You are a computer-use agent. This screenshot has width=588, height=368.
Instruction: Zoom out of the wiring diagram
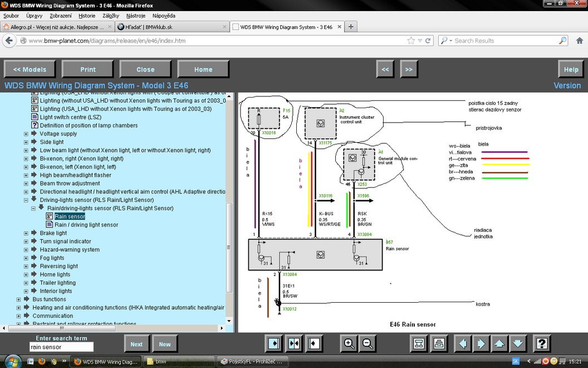tap(368, 343)
